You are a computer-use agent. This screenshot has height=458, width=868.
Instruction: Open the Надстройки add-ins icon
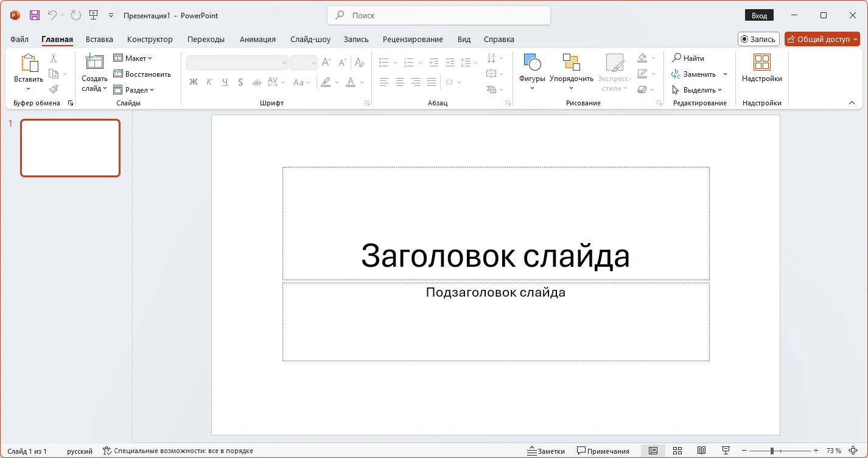point(762,62)
